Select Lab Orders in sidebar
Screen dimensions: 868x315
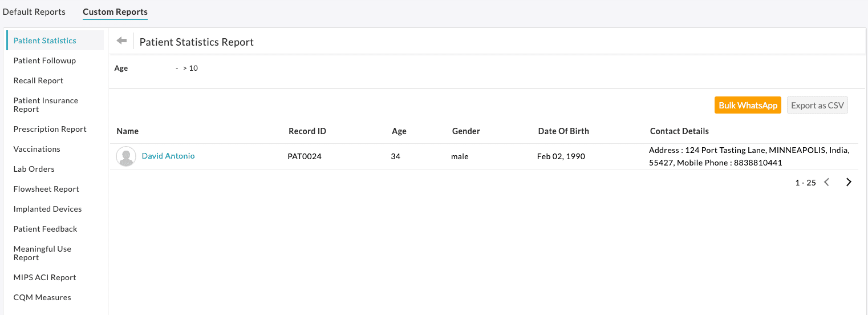click(34, 169)
